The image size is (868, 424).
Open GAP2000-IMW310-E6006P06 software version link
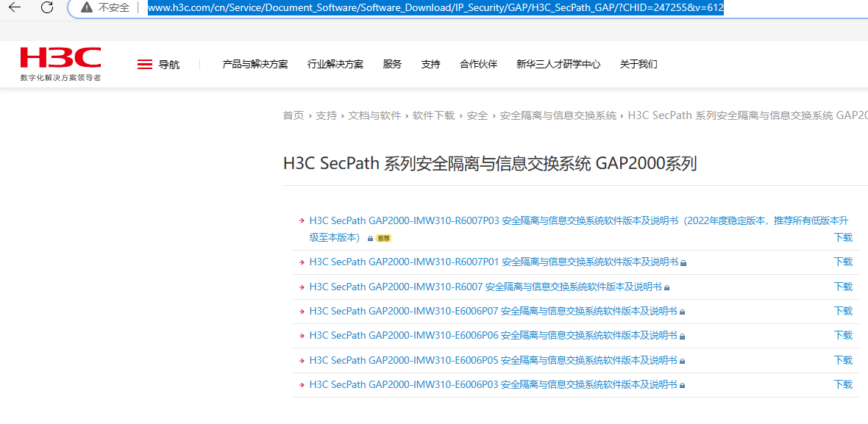[x=494, y=335]
